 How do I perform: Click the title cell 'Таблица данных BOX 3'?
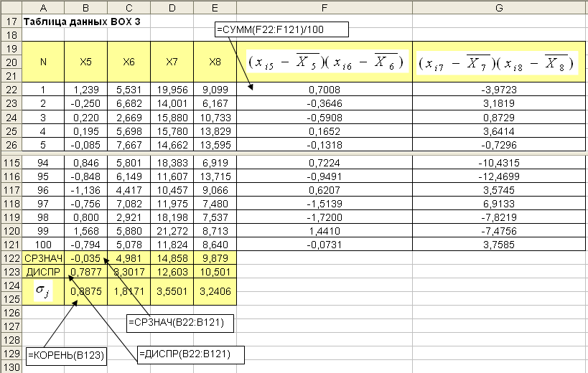pyautogui.click(x=82, y=22)
